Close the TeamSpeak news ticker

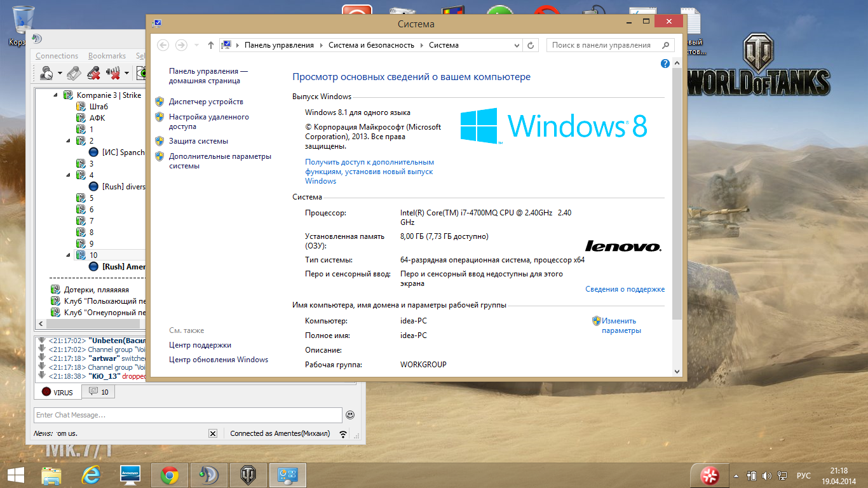(213, 433)
